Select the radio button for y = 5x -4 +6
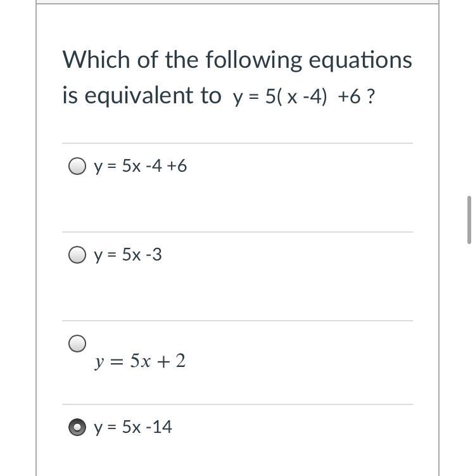The height and width of the screenshot is (476, 475). [x=77, y=167]
